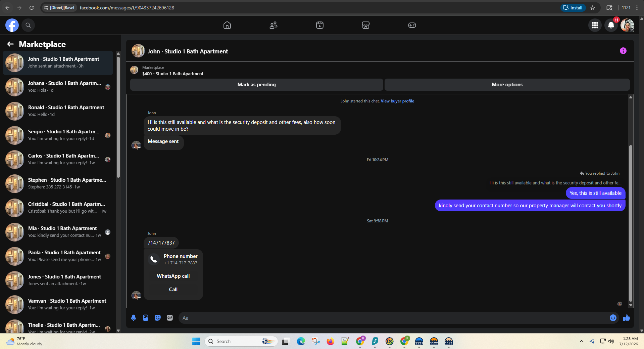
Task: Open the Mia conversation
Action: (58, 232)
